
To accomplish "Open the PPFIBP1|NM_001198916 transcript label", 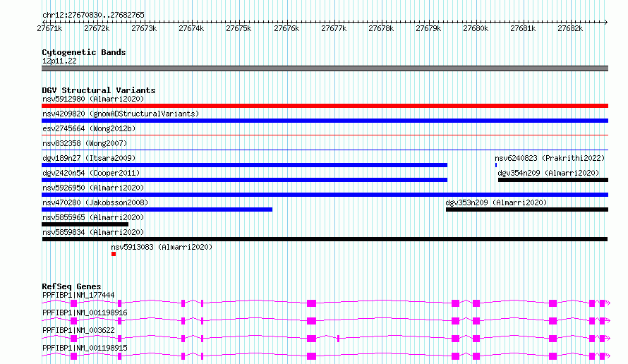I will point(85,313).
